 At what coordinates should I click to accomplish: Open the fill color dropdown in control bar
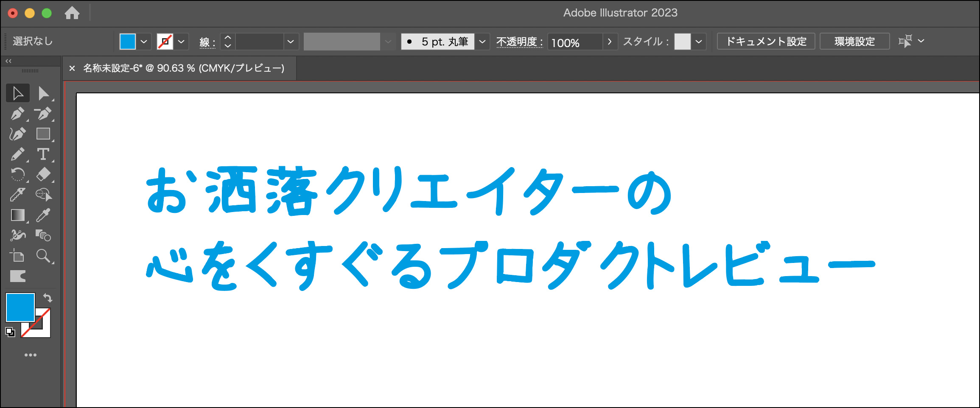144,42
